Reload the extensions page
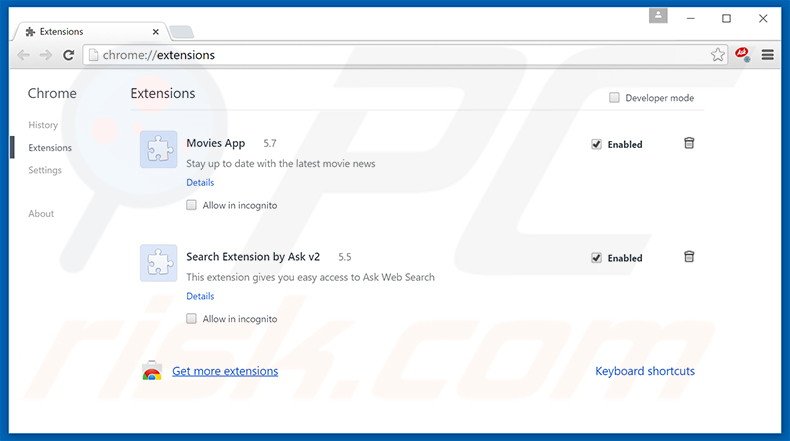This screenshot has height=441, width=790. [69, 55]
